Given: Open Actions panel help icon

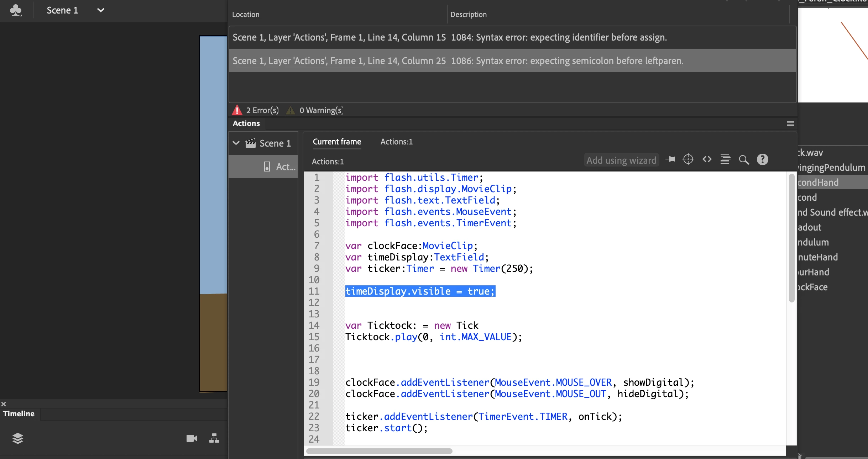Looking at the screenshot, I should pos(762,159).
